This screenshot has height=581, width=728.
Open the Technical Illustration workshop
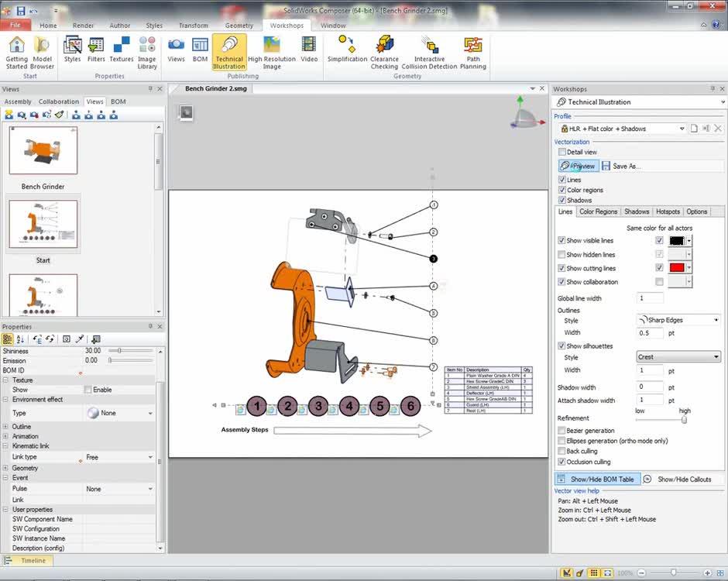pyautogui.click(x=228, y=52)
